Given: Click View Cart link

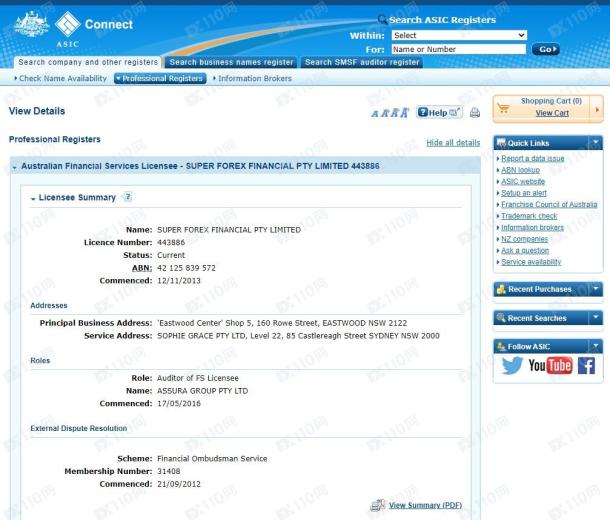Looking at the screenshot, I should 552,113.
